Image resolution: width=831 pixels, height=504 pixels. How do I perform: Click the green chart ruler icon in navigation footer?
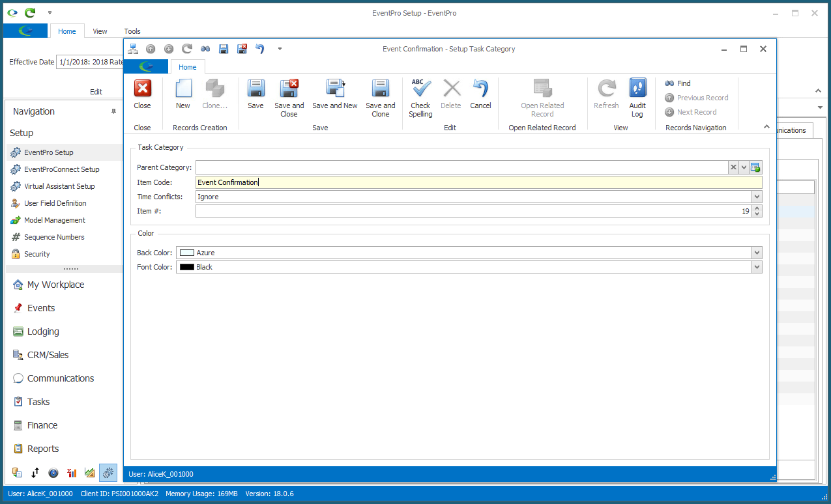coord(90,473)
